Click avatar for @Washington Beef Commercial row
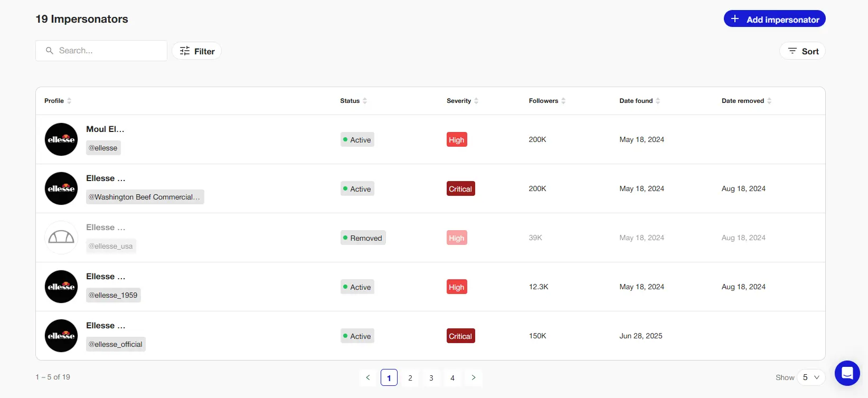868x398 pixels. 61,188
